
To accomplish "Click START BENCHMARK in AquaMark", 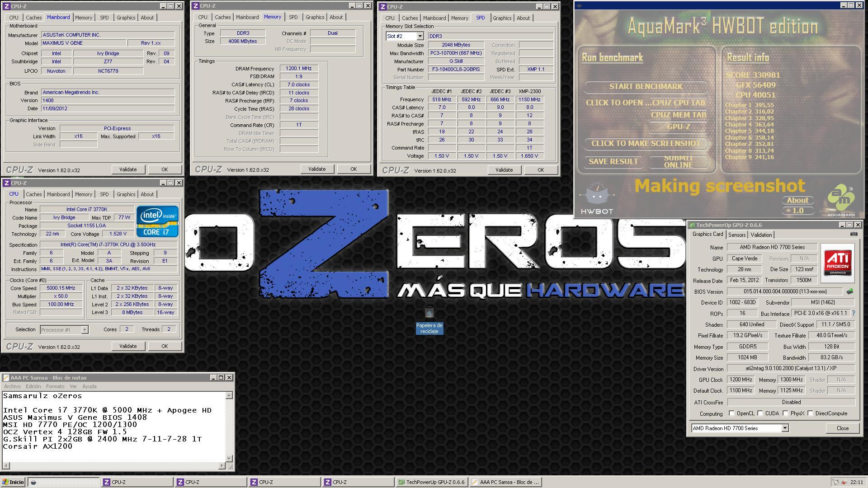I will coord(646,86).
